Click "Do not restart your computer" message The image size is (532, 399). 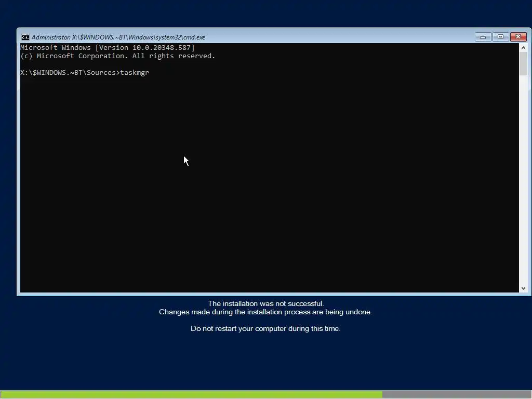click(x=265, y=329)
